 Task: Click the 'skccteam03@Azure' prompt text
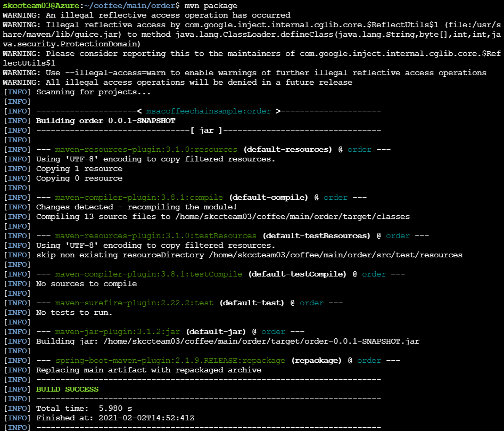pyautogui.click(x=42, y=6)
